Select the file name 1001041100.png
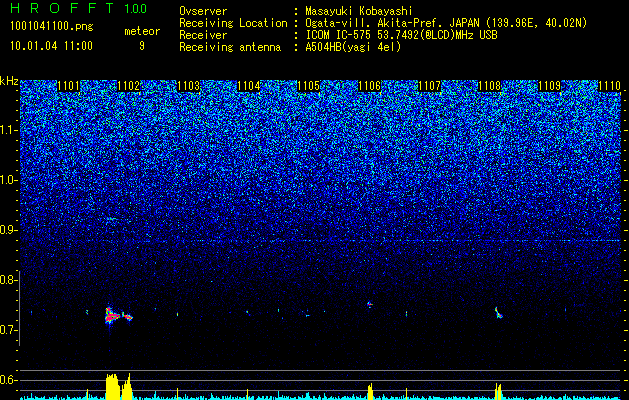This screenshot has height=400, width=629. [x=52, y=27]
